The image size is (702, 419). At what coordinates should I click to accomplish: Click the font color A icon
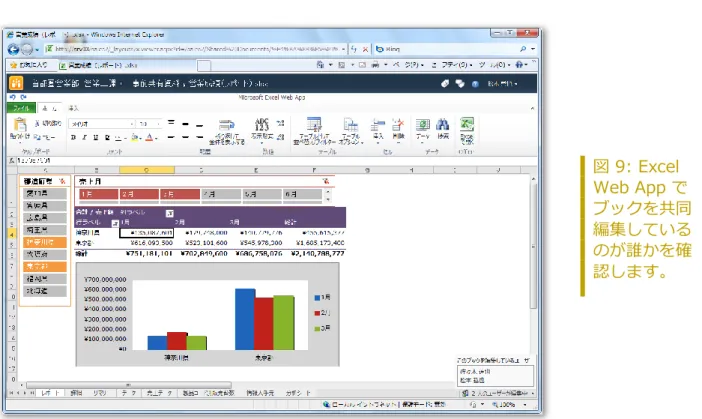pos(150,137)
